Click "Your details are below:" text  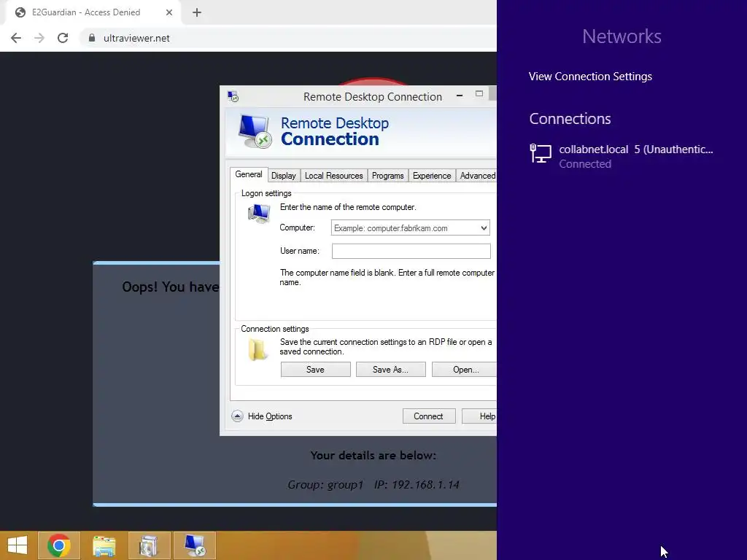[373, 456]
